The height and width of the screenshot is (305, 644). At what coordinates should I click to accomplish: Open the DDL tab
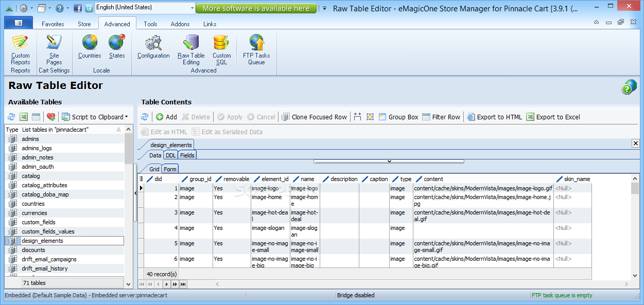[170, 155]
